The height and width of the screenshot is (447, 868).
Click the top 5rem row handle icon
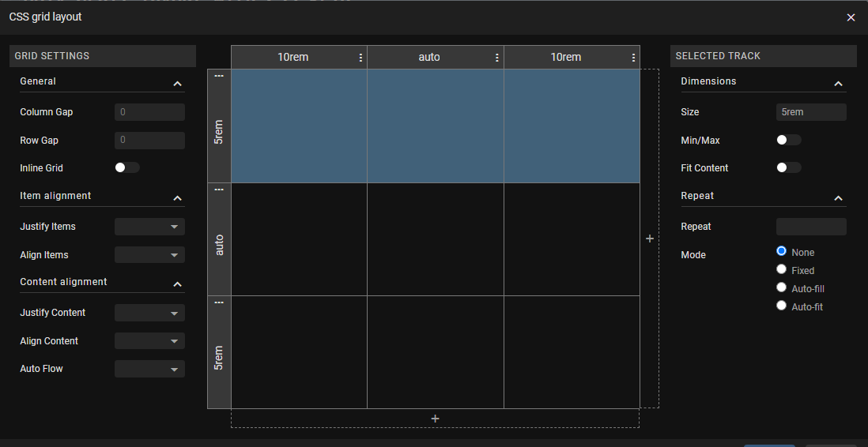click(219, 76)
